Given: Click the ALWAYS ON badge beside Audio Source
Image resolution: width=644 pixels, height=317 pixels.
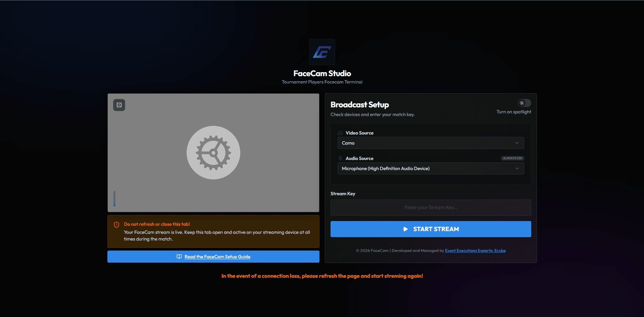Looking at the screenshot, I should [x=512, y=158].
